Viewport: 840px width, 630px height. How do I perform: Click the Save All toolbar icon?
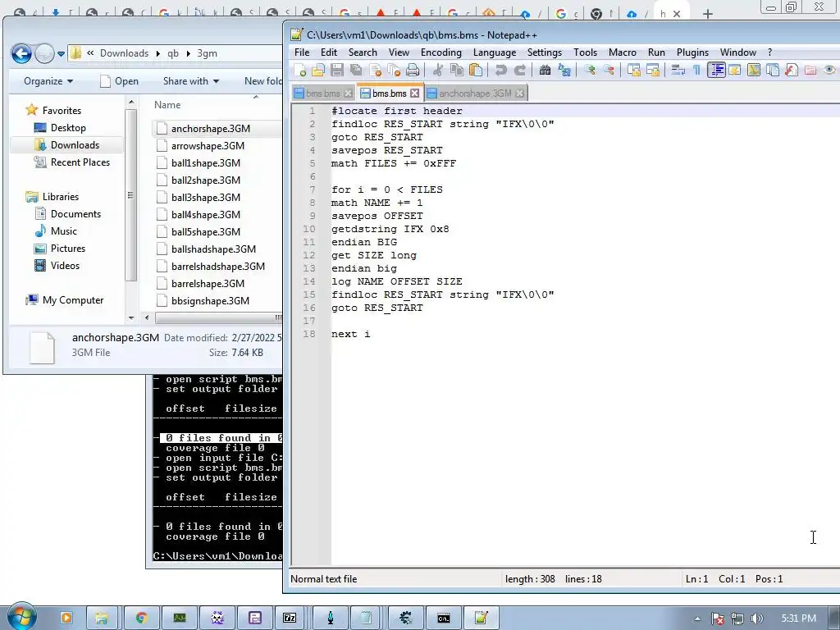356,71
